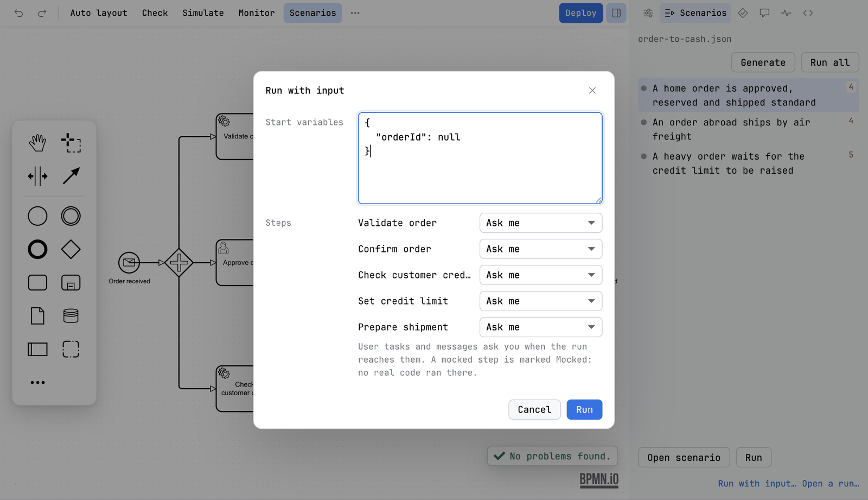Image resolution: width=868 pixels, height=500 pixels.
Task: Open the Validate order step dropdown
Action: [541, 223]
